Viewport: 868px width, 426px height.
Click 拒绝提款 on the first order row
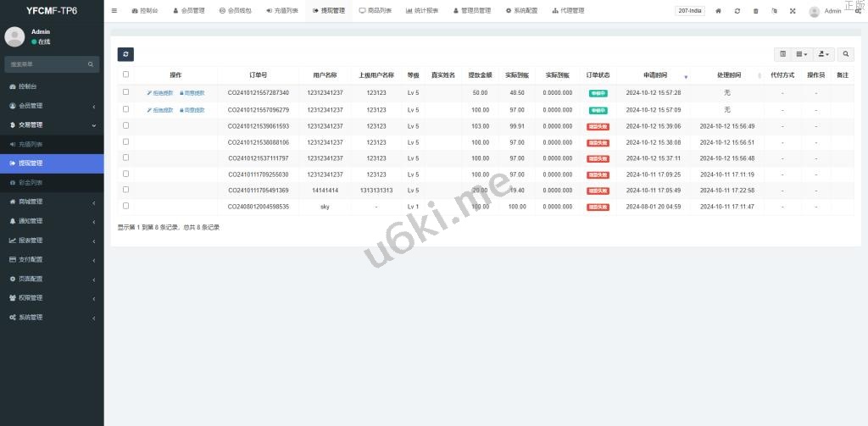pos(159,93)
